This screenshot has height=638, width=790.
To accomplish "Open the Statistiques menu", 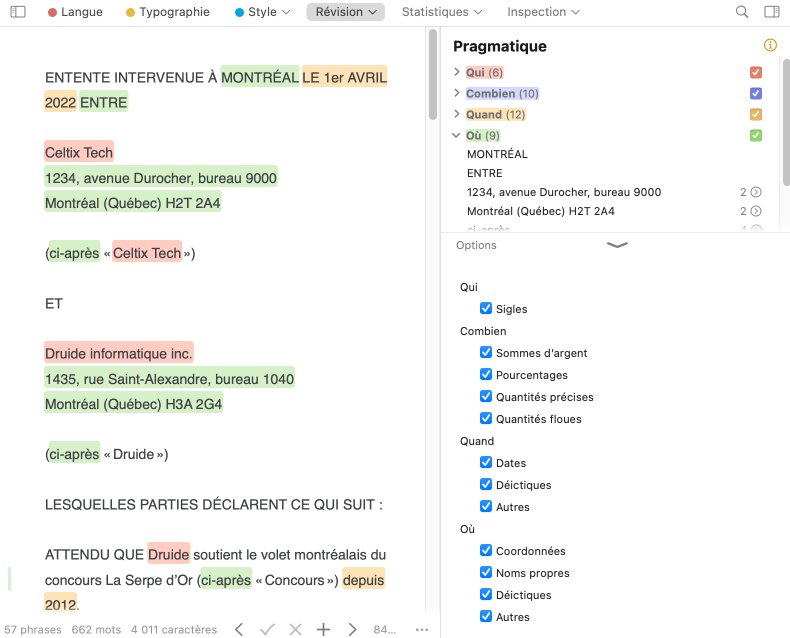I will [x=442, y=12].
